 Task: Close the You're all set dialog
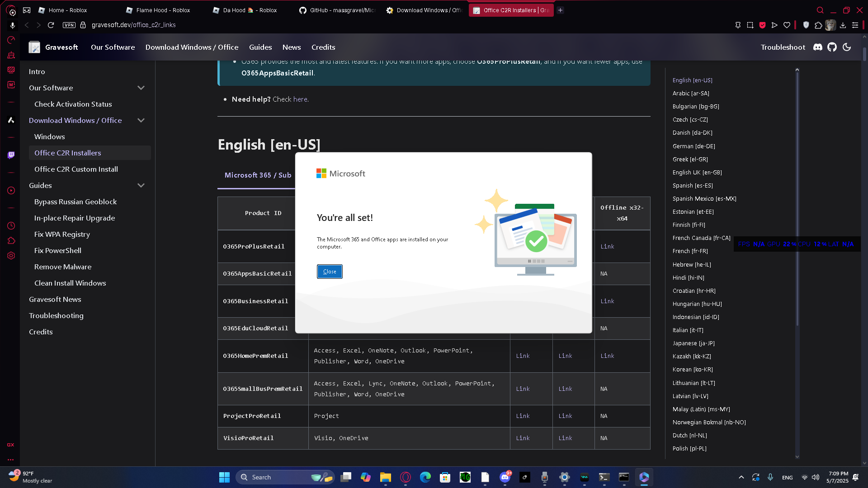point(330,272)
